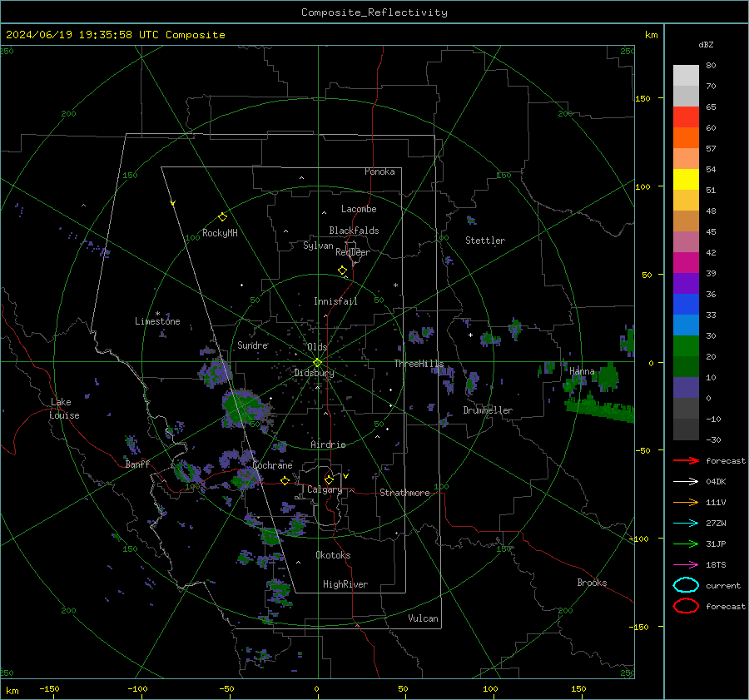The height and width of the screenshot is (700, 749).
Task: Click the 'Cochrane' map label
Action: click(x=272, y=465)
